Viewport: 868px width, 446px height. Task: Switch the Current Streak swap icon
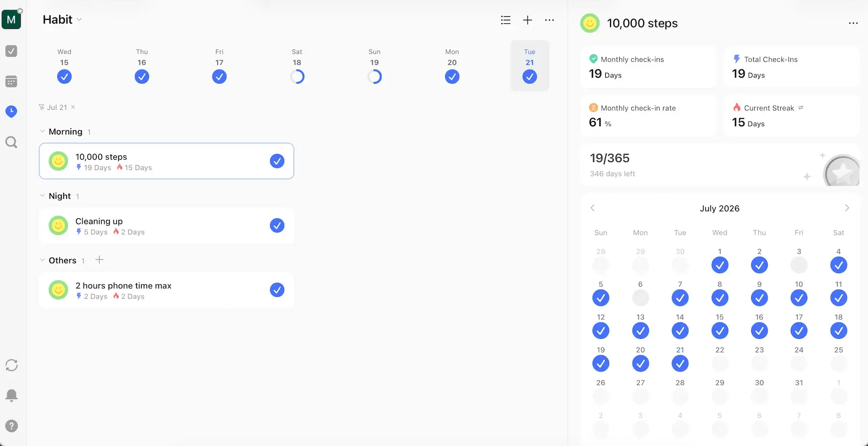point(801,108)
